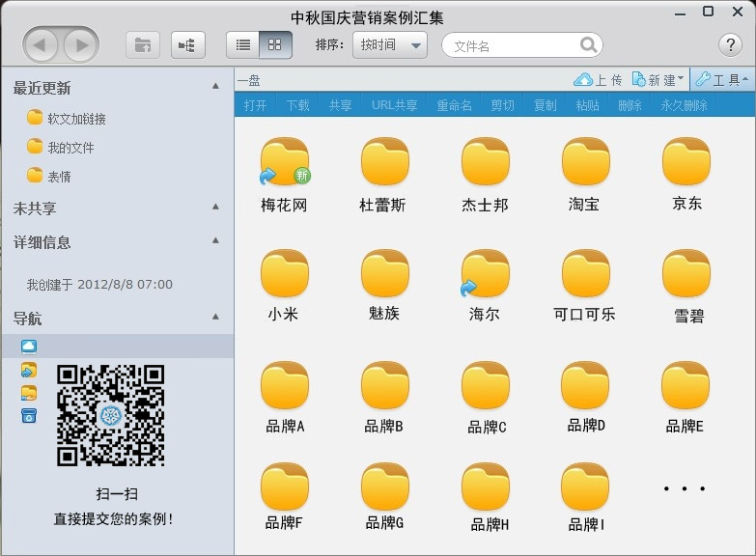Click 永久删除 in the action bar

(684, 104)
